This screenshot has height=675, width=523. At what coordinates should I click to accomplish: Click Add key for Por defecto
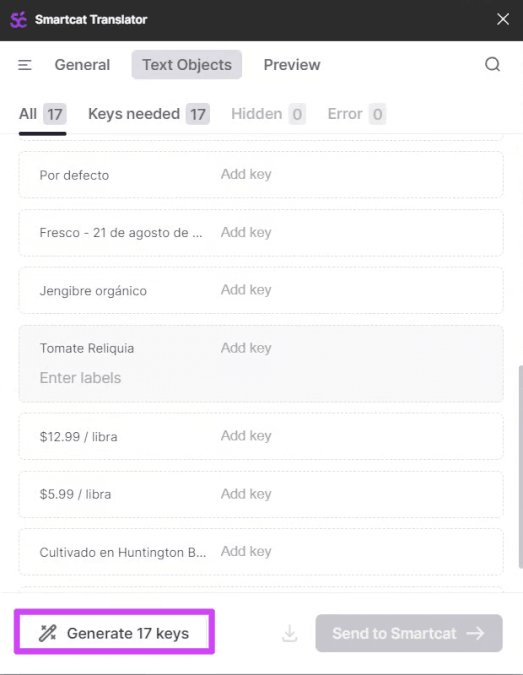coord(246,174)
